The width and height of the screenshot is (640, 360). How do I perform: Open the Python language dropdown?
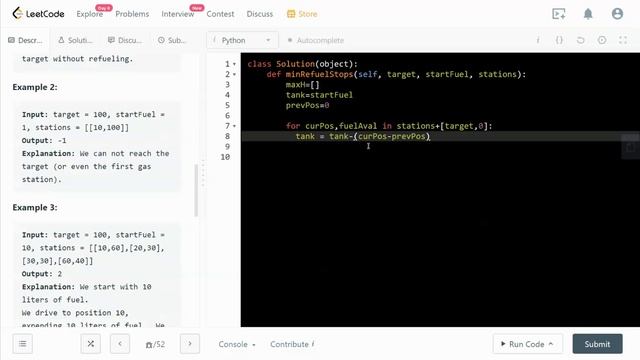[242, 40]
